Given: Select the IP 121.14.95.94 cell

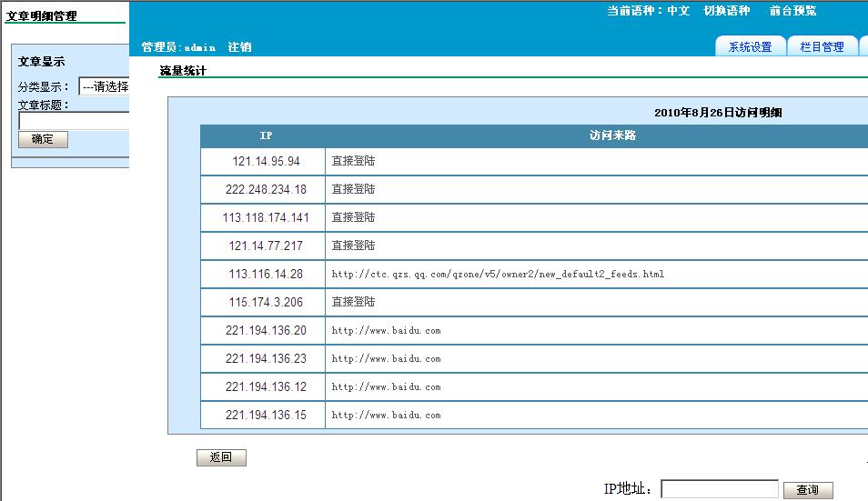Looking at the screenshot, I should tap(265, 162).
